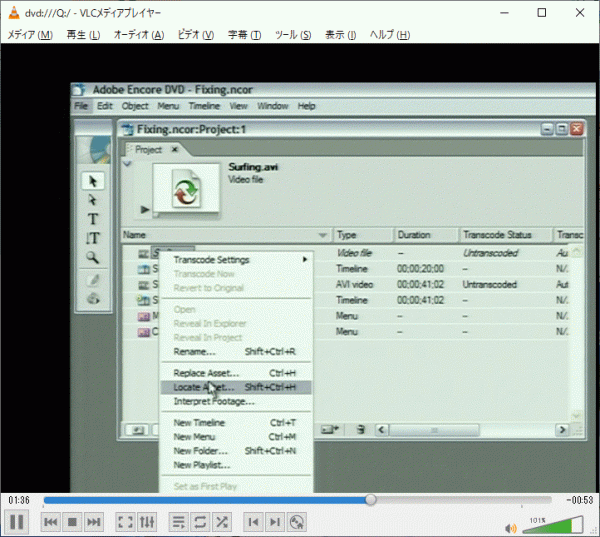Click the Duration column header
The image size is (600, 537).
click(426, 235)
